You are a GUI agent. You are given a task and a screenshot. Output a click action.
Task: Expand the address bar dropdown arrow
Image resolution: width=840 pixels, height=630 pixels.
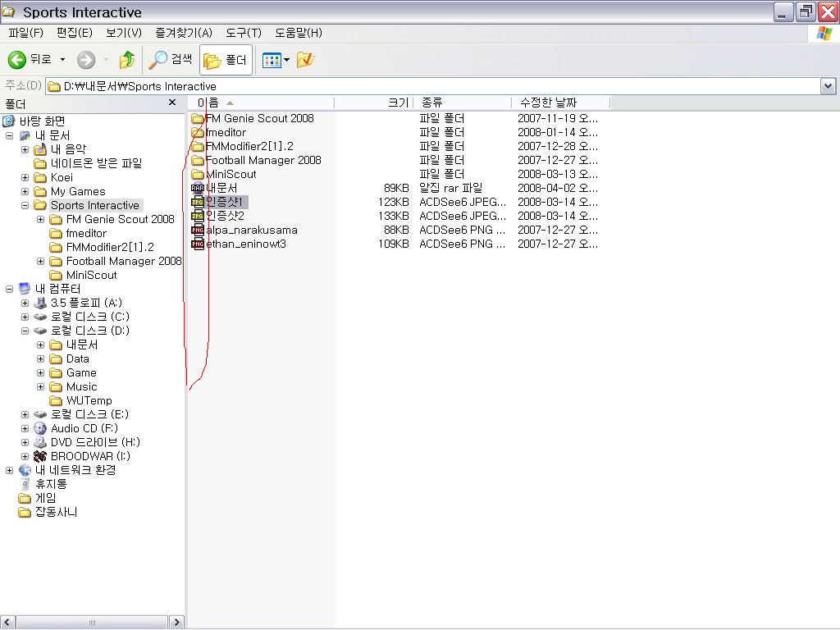point(828,86)
